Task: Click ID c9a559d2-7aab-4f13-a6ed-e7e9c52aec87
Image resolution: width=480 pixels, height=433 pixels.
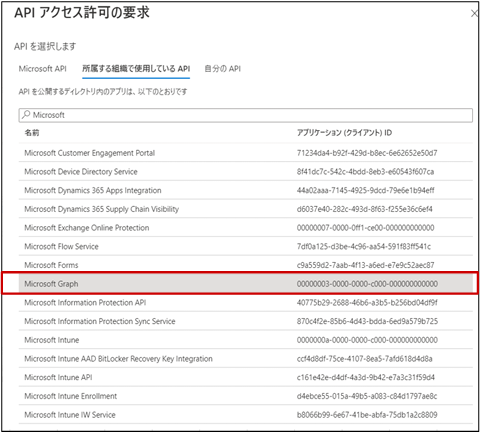Action: 366,265
